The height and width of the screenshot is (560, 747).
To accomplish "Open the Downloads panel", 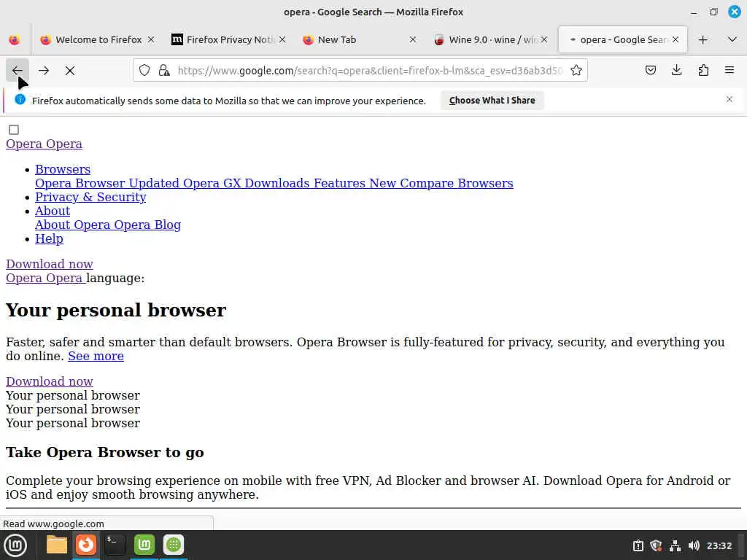I will click(x=676, y=71).
